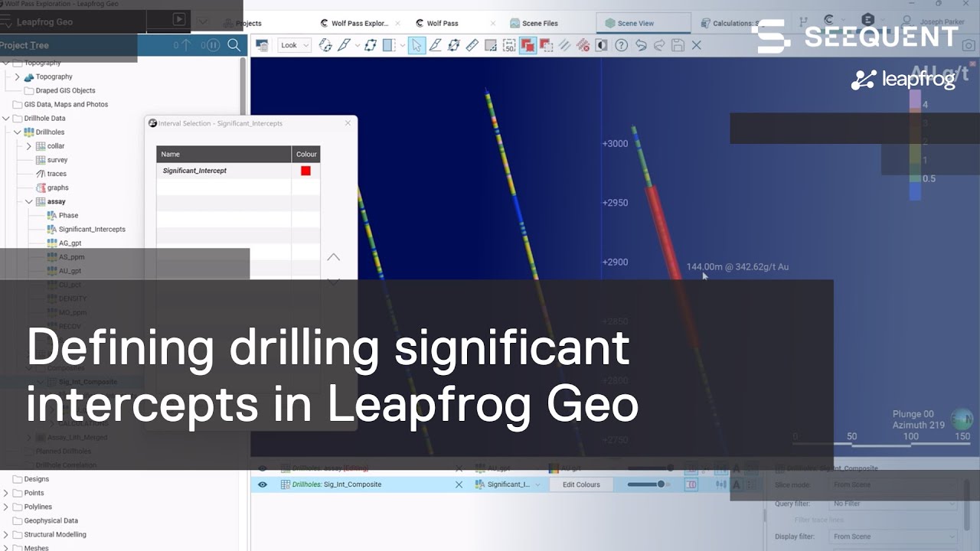The width and height of the screenshot is (980, 551).
Task: Click the up arrow in Interval Selection dialog
Action: 333,257
